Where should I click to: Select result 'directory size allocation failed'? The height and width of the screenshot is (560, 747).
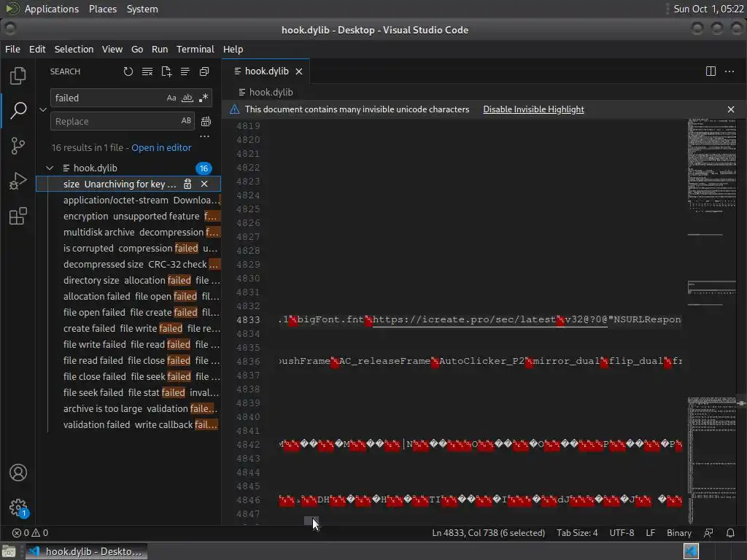click(x=128, y=280)
